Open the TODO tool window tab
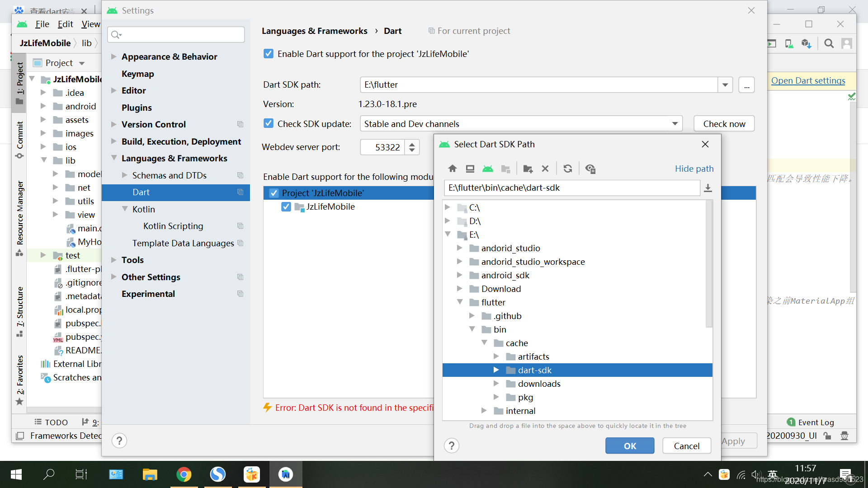This screenshot has width=868, height=488. (x=51, y=422)
